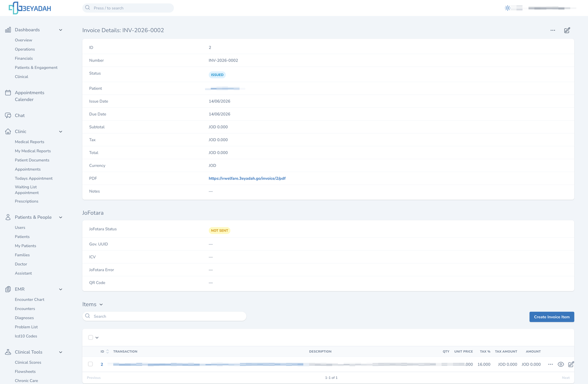Open My Patients page
The image size is (588, 384).
tap(25, 246)
